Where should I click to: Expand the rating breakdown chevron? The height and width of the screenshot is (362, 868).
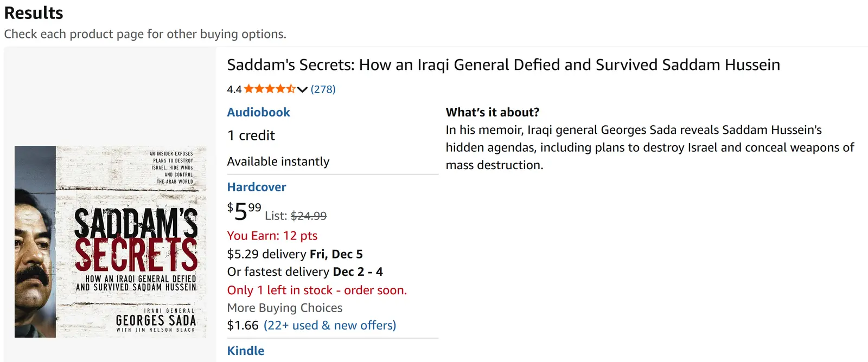click(x=303, y=89)
